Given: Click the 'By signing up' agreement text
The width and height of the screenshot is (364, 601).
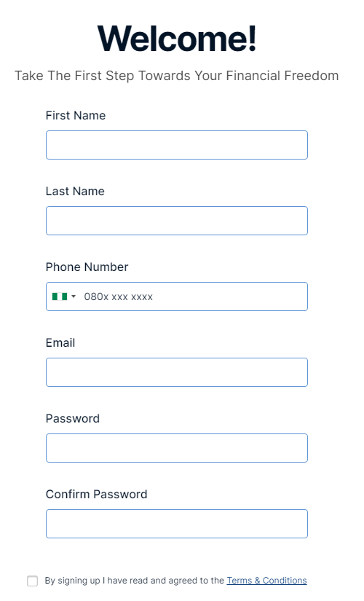Looking at the screenshot, I should click(135, 581).
